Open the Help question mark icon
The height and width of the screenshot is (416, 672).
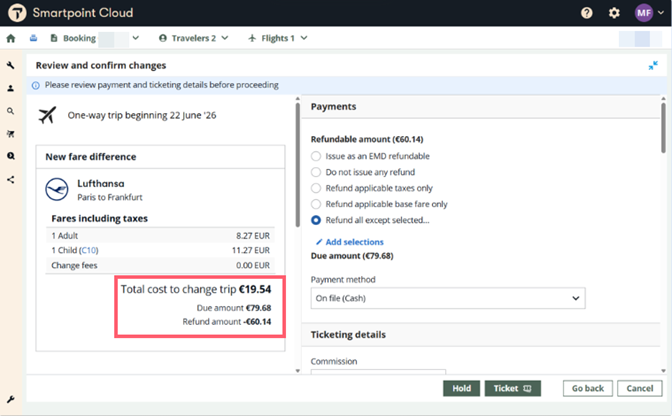click(x=587, y=13)
